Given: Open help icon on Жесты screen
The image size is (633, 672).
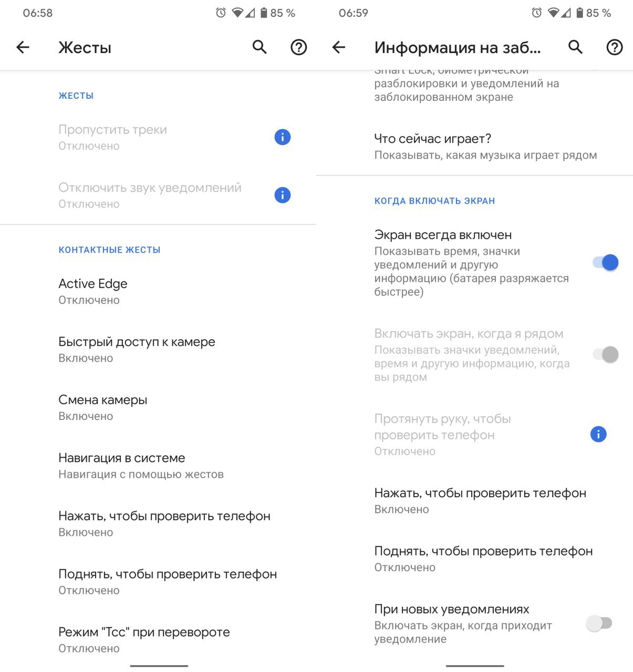Looking at the screenshot, I should pos(299,47).
